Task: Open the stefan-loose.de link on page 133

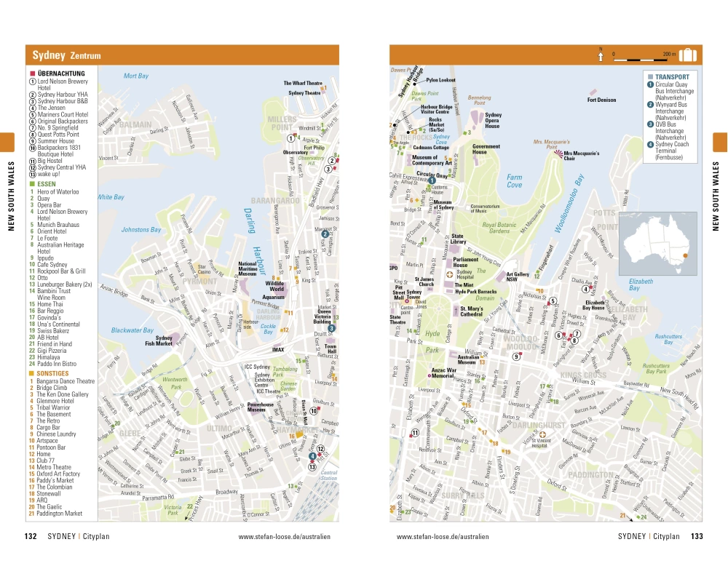Action: (x=443, y=536)
